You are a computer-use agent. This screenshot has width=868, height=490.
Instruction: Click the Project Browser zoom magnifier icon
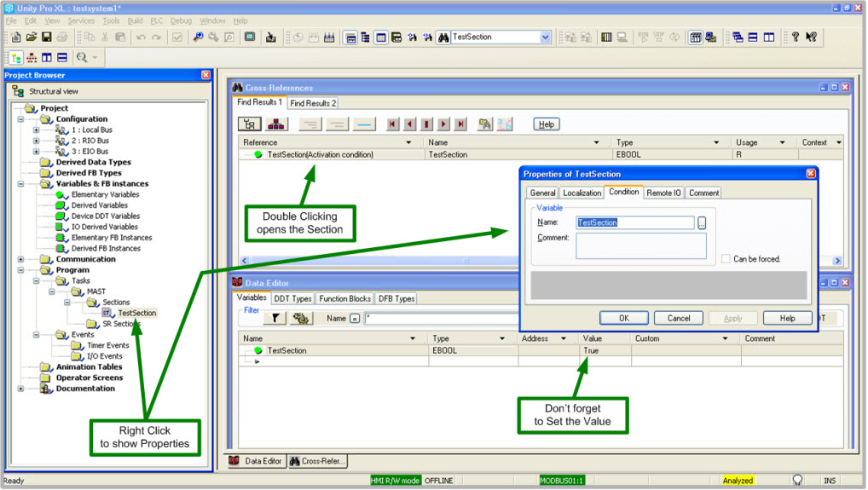pos(82,57)
